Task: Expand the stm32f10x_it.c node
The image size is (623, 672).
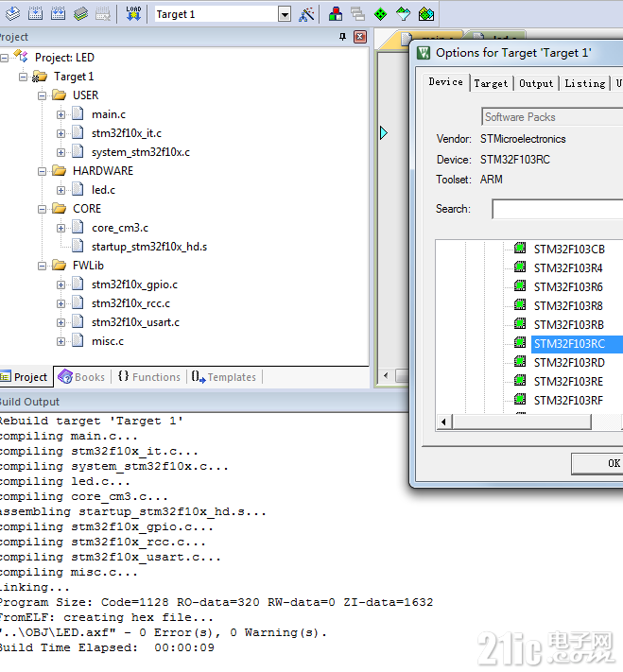Action: 61,133
